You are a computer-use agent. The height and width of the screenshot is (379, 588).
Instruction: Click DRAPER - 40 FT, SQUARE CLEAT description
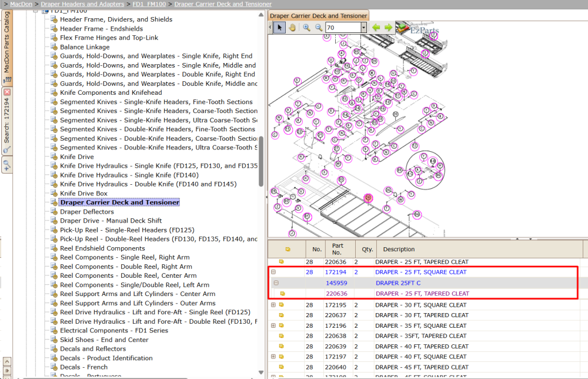pos(421,357)
